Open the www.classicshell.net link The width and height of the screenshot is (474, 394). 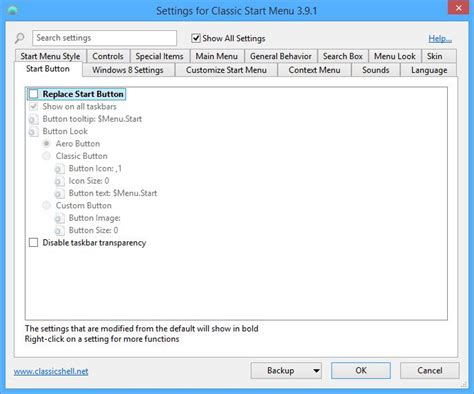tap(51, 371)
